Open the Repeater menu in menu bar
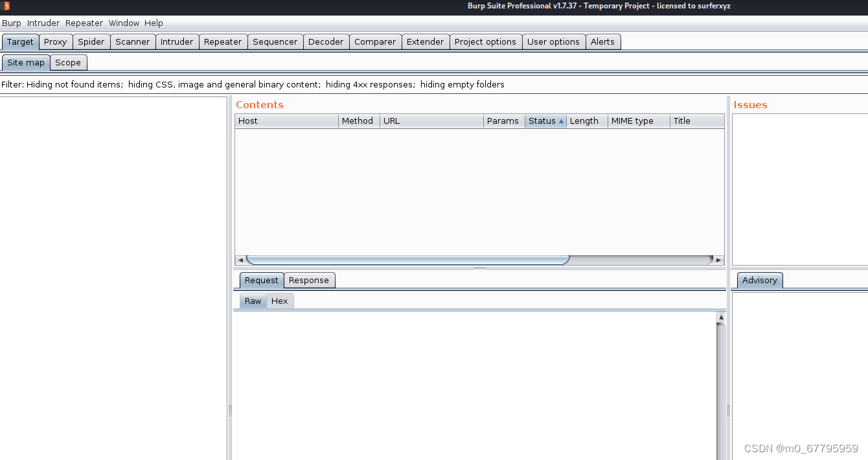 [84, 23]
